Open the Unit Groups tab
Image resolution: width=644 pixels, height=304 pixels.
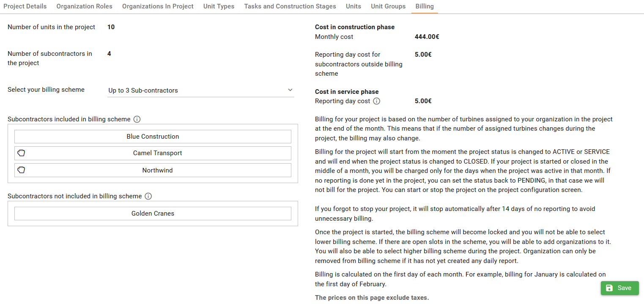coord(388,6)
